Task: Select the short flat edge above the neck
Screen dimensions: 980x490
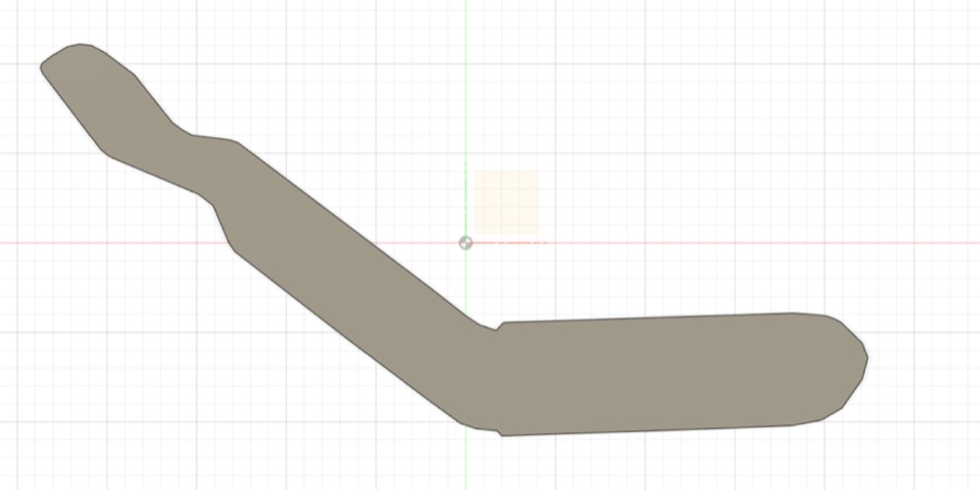Action: pos(212,137)
